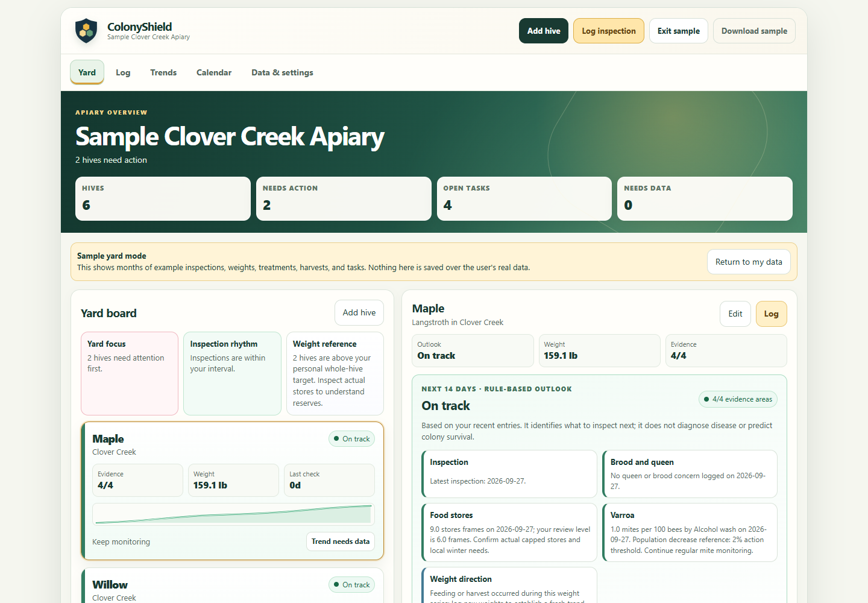Select the Maple hive card title
This screenshot has width=868, height=603.
(108, 439)
